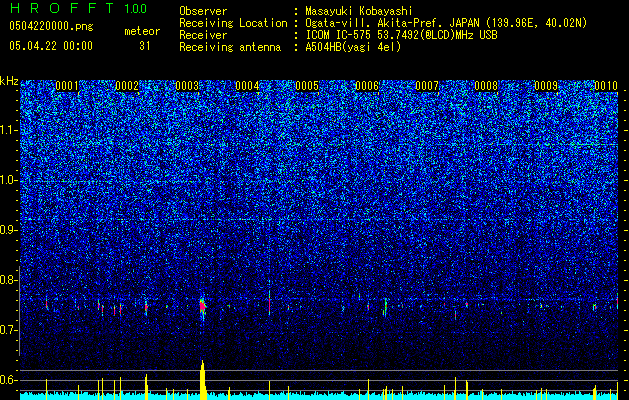Image resolution: width=629 pixels, height=400 pixels.
Task: Click the ICOM IC-575 receiver text
Action: [x=401, y=35]
